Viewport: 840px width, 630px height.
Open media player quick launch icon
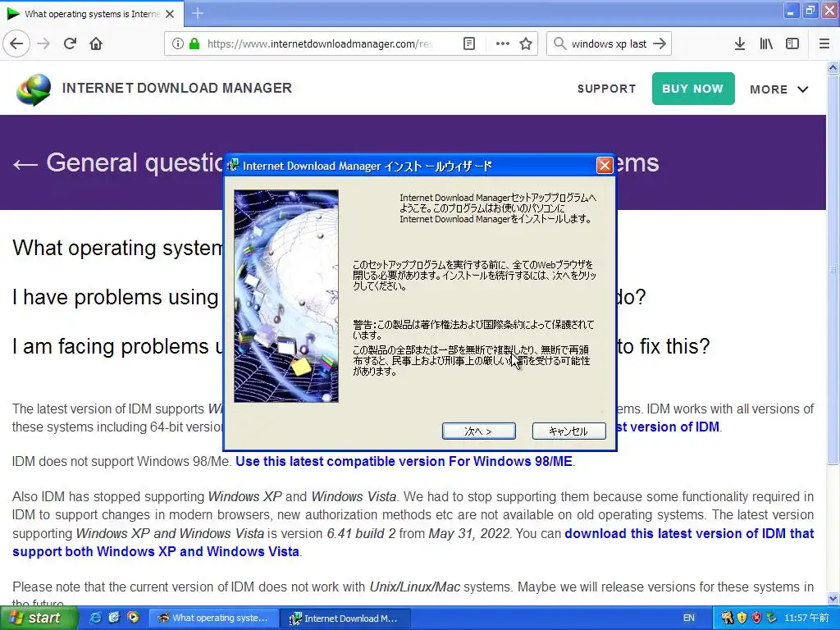(132, 618)
